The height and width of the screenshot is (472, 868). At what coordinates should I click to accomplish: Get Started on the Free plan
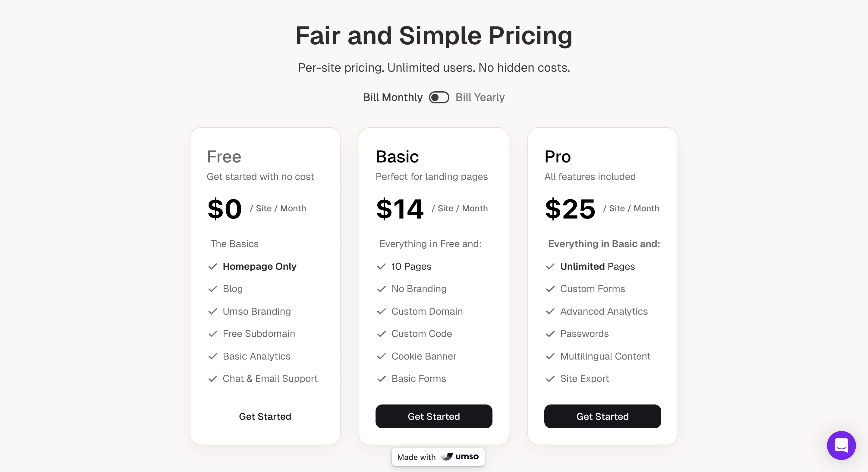265,417
